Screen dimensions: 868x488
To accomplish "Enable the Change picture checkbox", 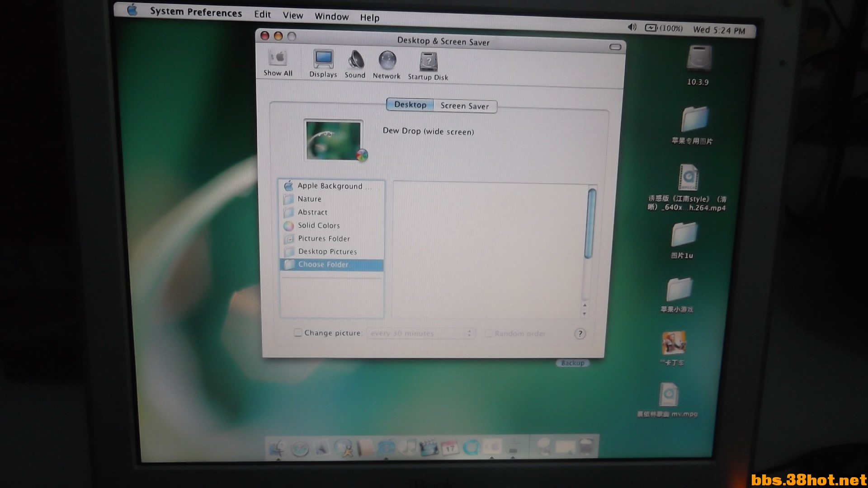I will pos(298,333).
